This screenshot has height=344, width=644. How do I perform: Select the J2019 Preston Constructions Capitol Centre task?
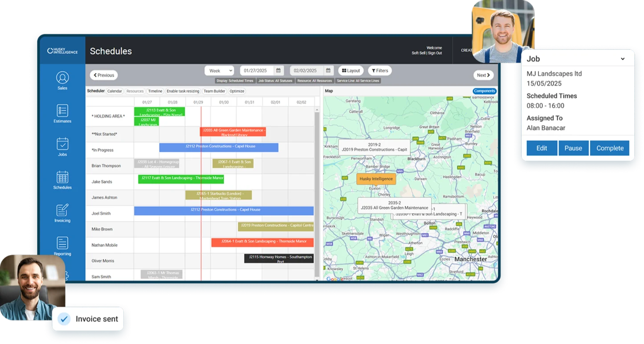[x=276, y=227]
